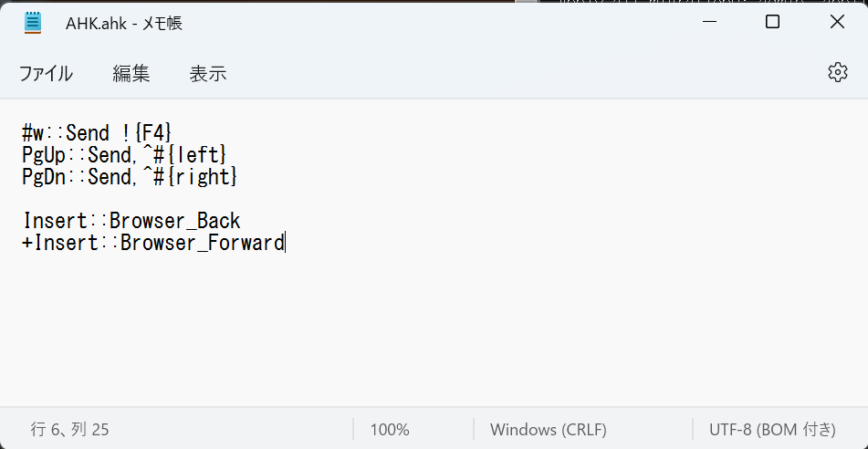This screenshot has height=449, width=868.
Task: Open the 編集 menu
Action: coord(131,74)
